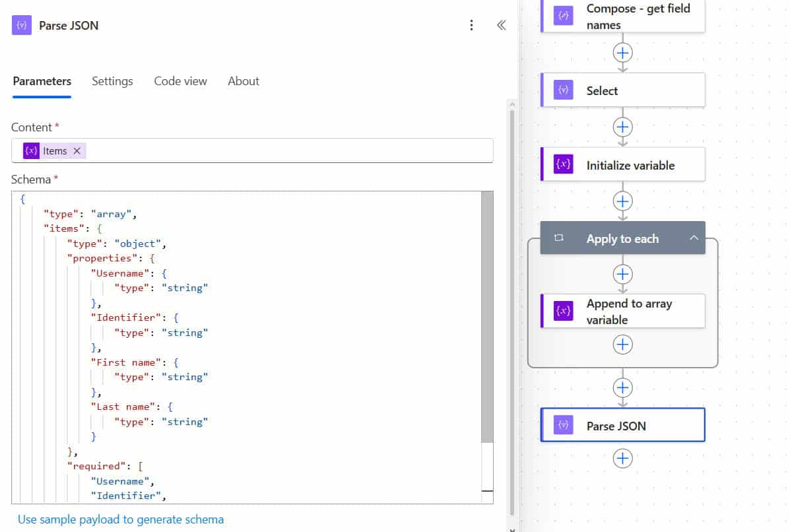Select the Parse JSON action card

(x=623, y=424)
